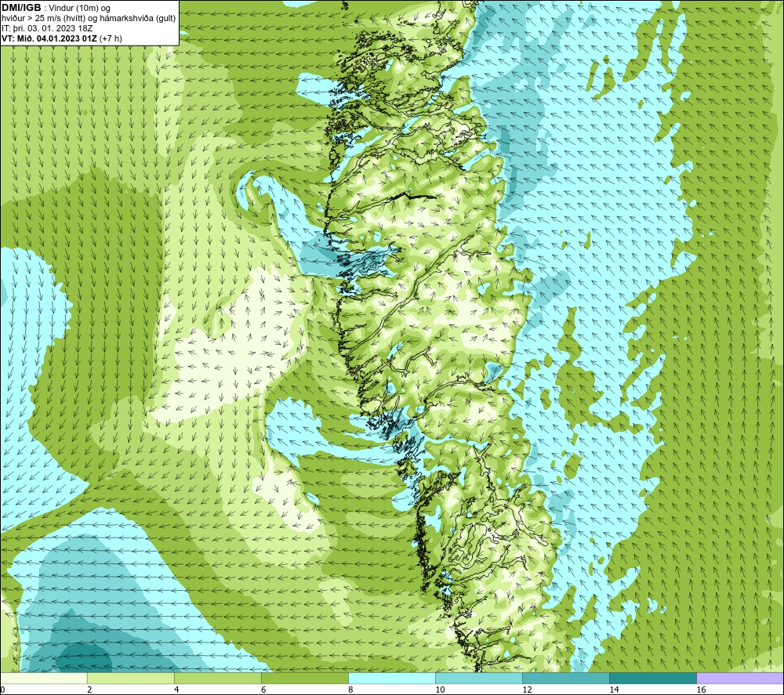
Task: Click the "(+7 h)" forecast offset text
Action: click(x=111, y=38)
